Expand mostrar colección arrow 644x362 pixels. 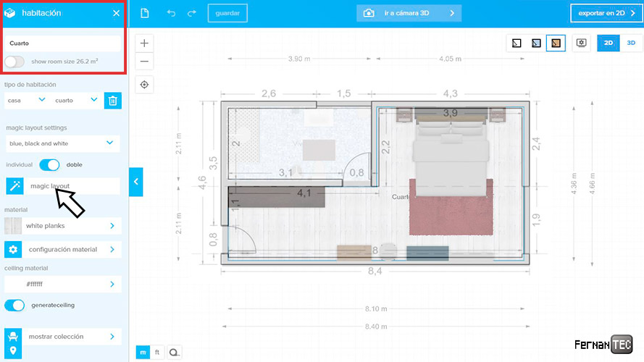tap(112, 336)
